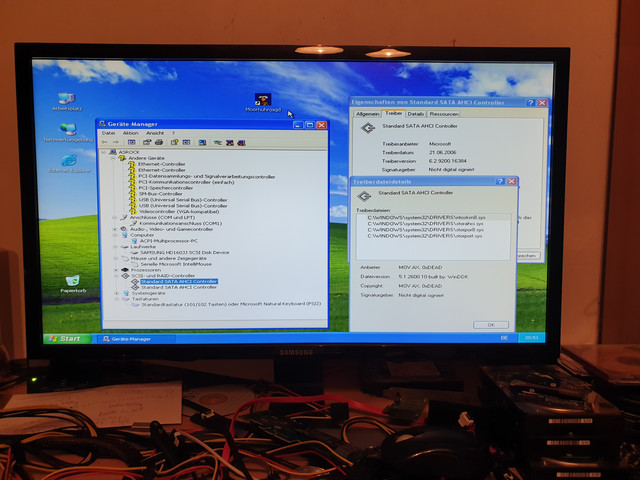Viewport: 640px width, 480px height.
Task: Click the yellow icon beside PCI-Speichercontroller
Action: (x=132, y=188)
